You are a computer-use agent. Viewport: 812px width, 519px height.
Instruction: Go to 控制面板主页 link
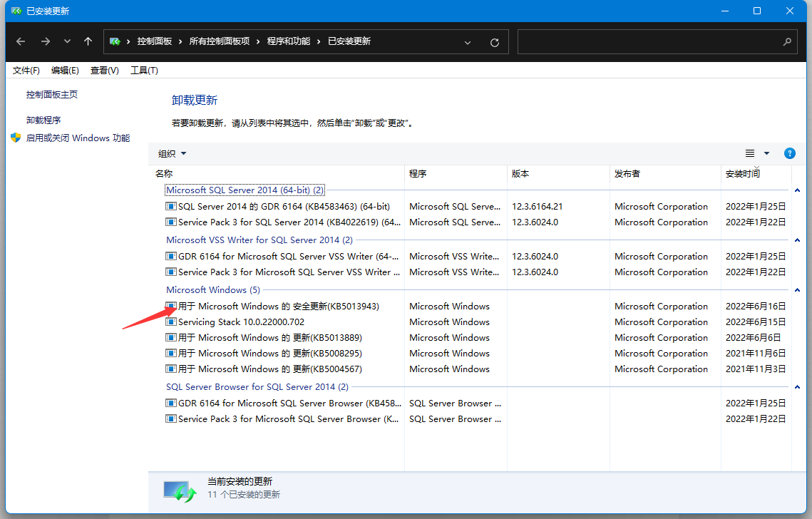point(52,95)
